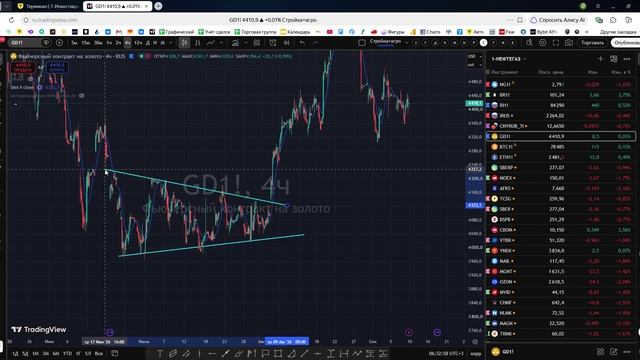Choose chart layout with the square icon
The height and width of the screenshot is (360, 640).
(362, 43)
